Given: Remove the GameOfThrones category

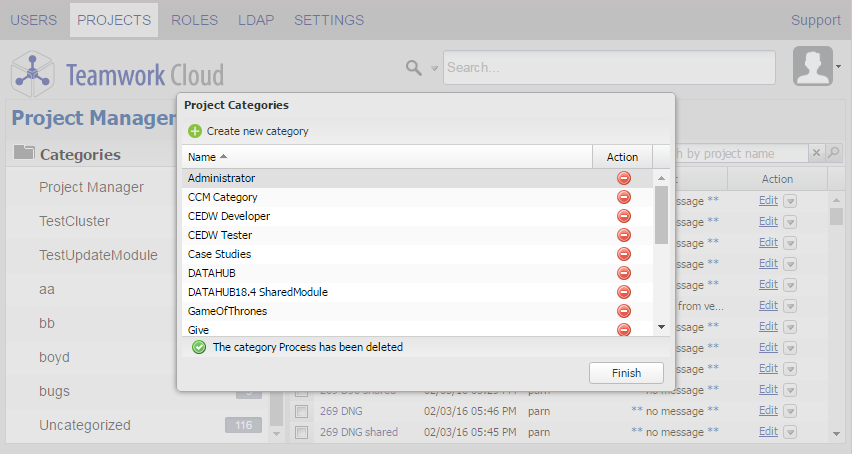Looking at the screenshot, I should tap(624, 311).
